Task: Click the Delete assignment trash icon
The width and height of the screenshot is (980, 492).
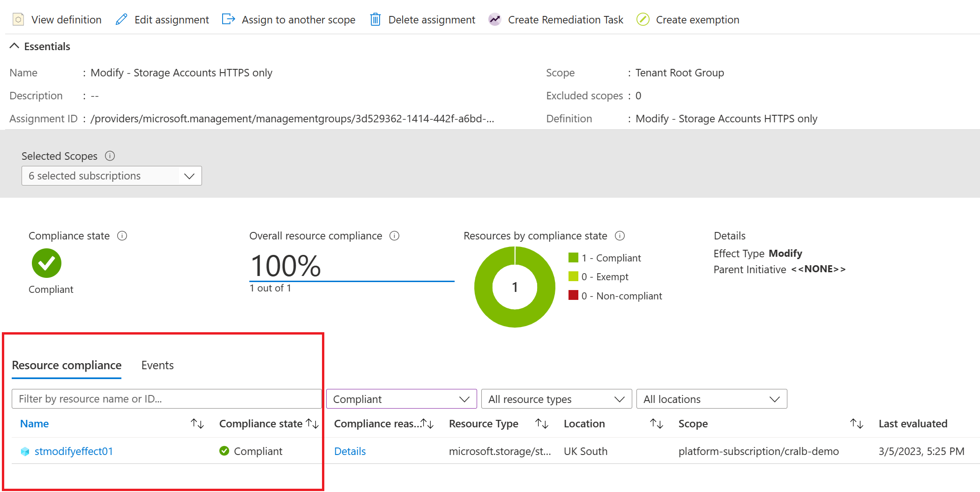Action: (375, 20)
